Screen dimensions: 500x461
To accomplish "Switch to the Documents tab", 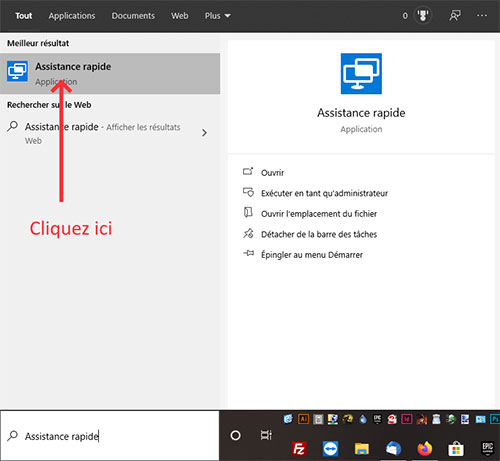I will (x=133, y=16).
